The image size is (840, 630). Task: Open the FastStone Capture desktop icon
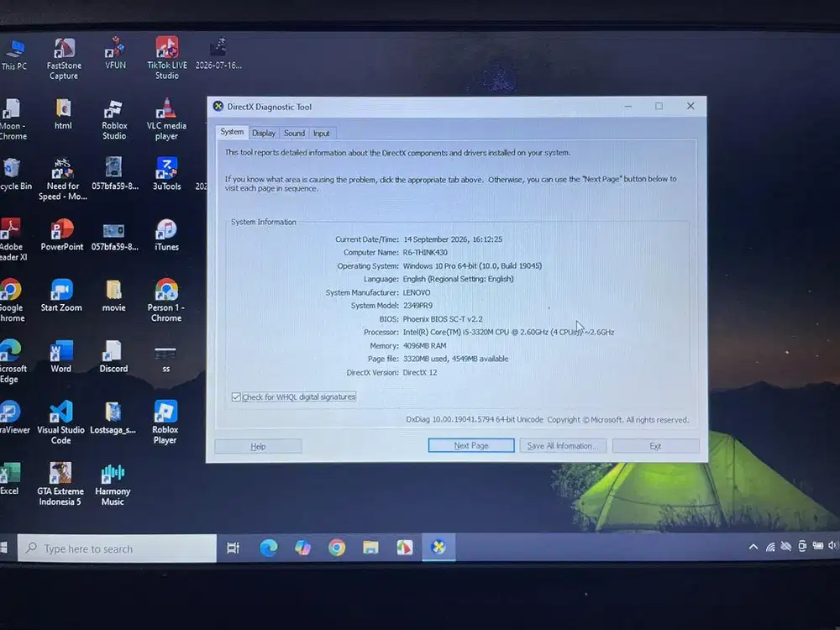64,59
